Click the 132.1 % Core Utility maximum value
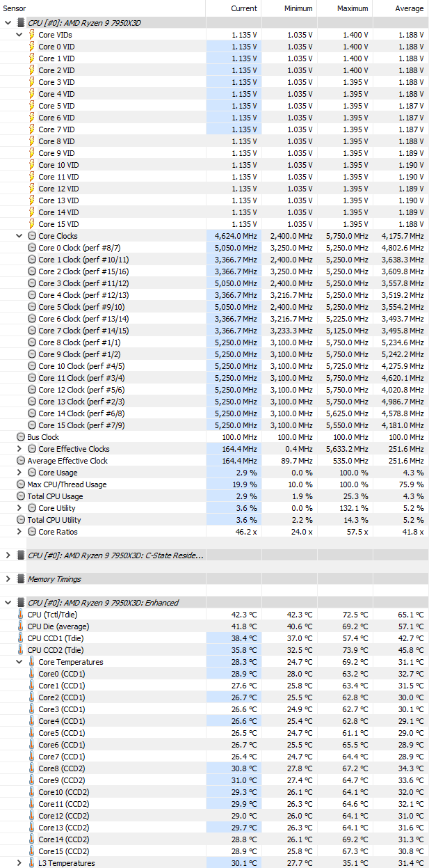Viewport: 429px width, 868px height. [353, 508]
